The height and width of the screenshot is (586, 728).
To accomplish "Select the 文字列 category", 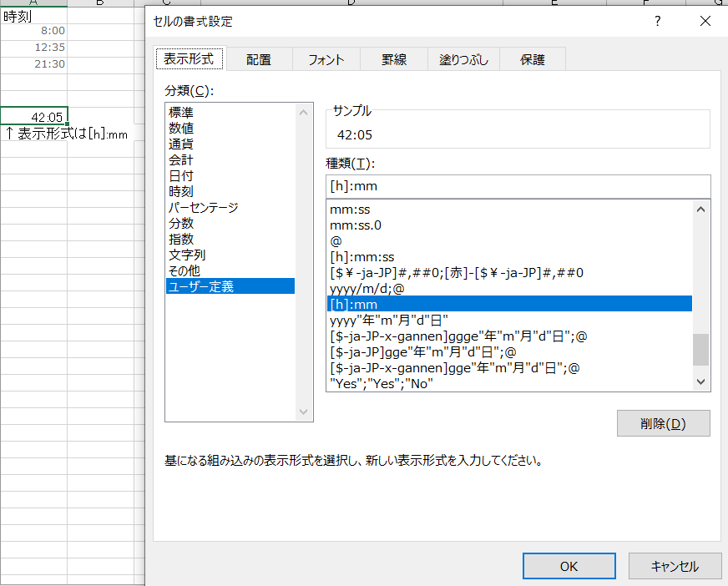I will tap(230, 255).
